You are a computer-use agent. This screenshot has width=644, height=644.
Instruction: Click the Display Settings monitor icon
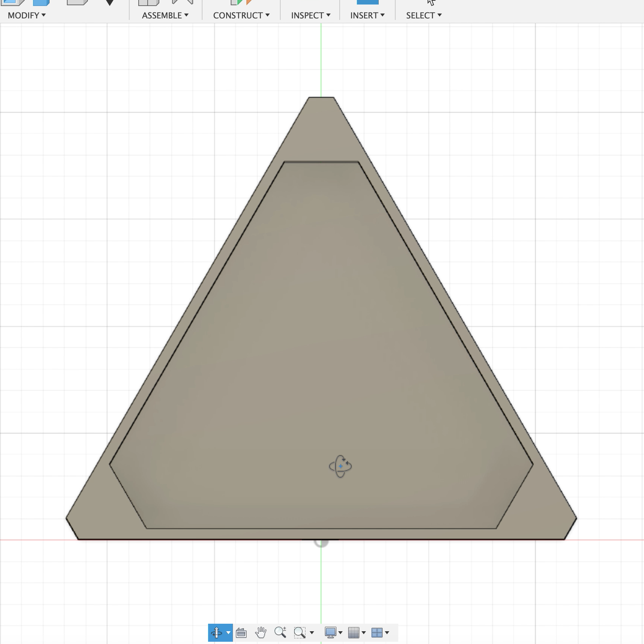pyautogui.click(x=331, y=632)
